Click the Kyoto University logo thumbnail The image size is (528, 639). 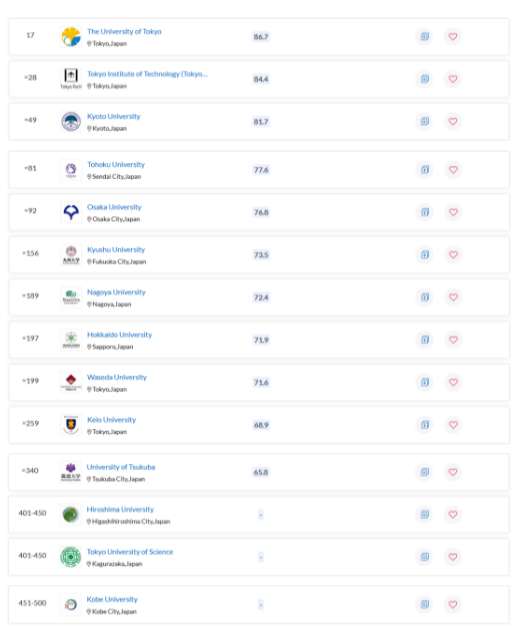pos(71,121)
